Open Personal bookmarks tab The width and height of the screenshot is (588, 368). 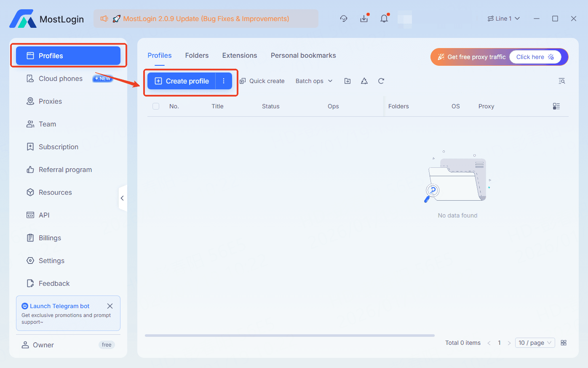click(303, 55)
